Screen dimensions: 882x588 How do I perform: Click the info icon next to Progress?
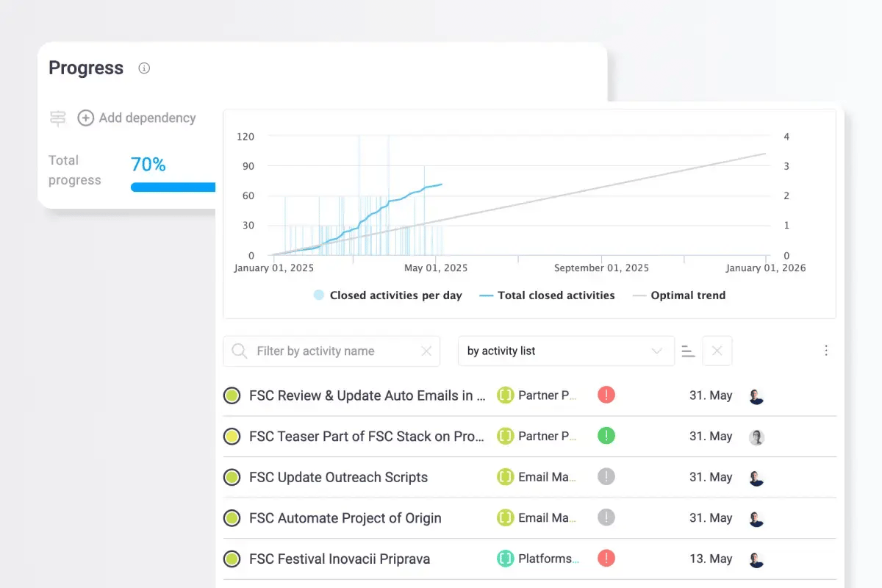pos(144,68)
